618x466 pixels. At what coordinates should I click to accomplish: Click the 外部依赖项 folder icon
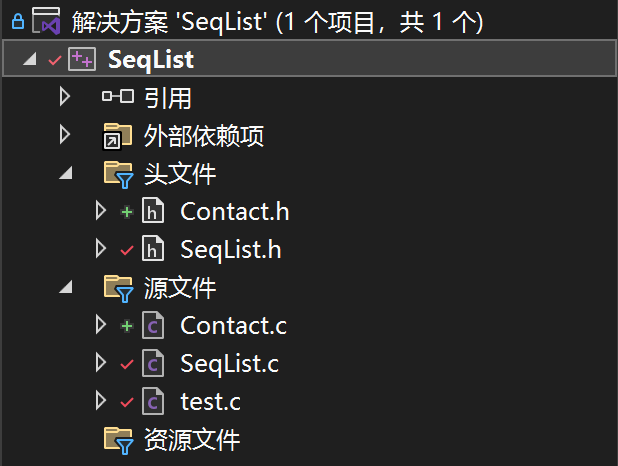[x=117, y=136]
